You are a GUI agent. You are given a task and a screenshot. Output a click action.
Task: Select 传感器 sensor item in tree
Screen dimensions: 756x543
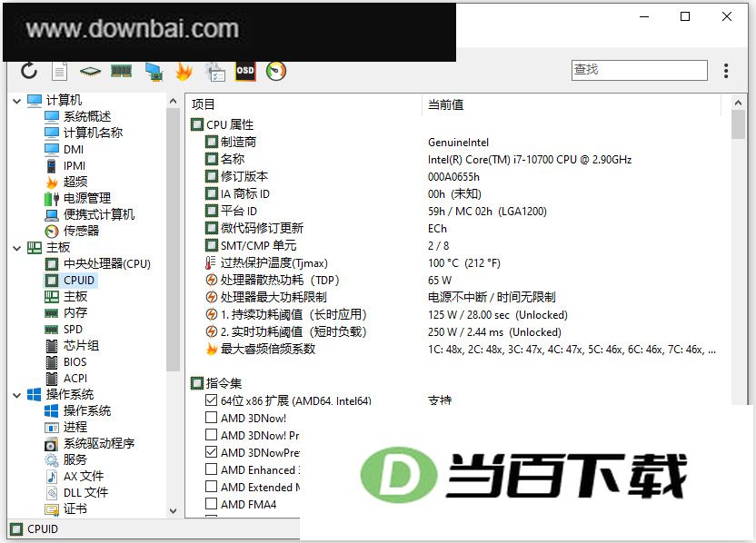point(81,232)
